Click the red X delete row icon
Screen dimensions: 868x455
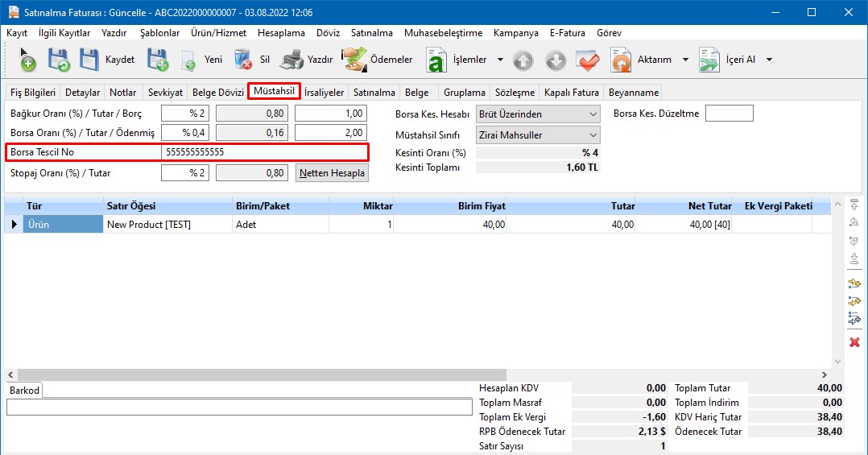pos(854,342)
